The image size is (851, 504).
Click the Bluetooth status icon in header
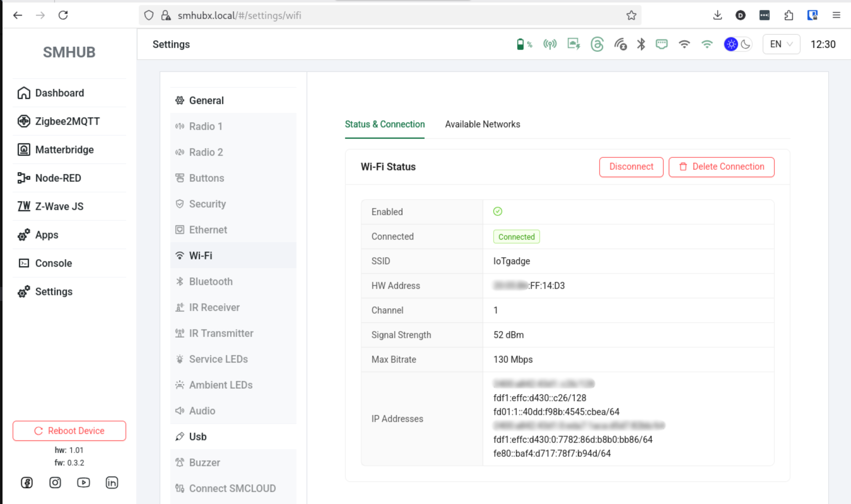(641, 44)
